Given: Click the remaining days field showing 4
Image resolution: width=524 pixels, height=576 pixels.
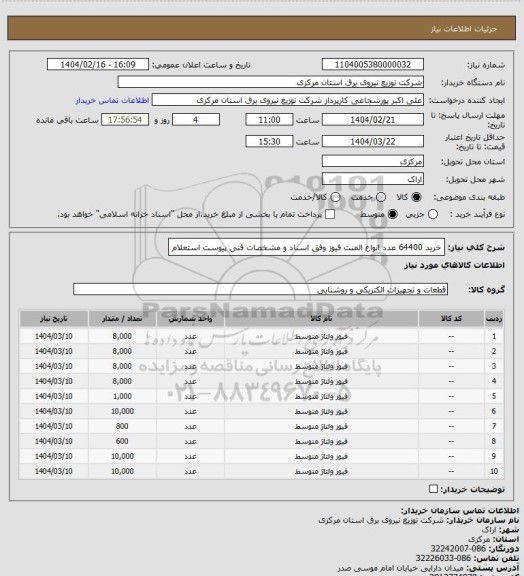Looking at the screenshot, I should click(x=196, y=120).
